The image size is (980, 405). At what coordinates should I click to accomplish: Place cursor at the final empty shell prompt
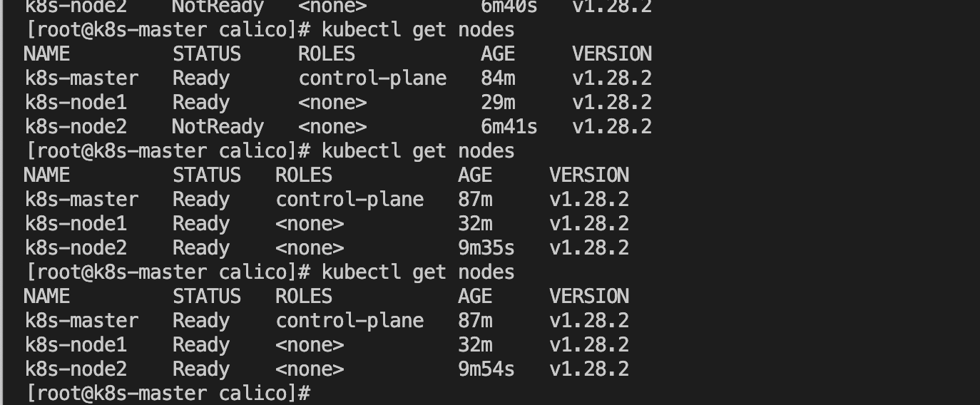tap(168, 393)
